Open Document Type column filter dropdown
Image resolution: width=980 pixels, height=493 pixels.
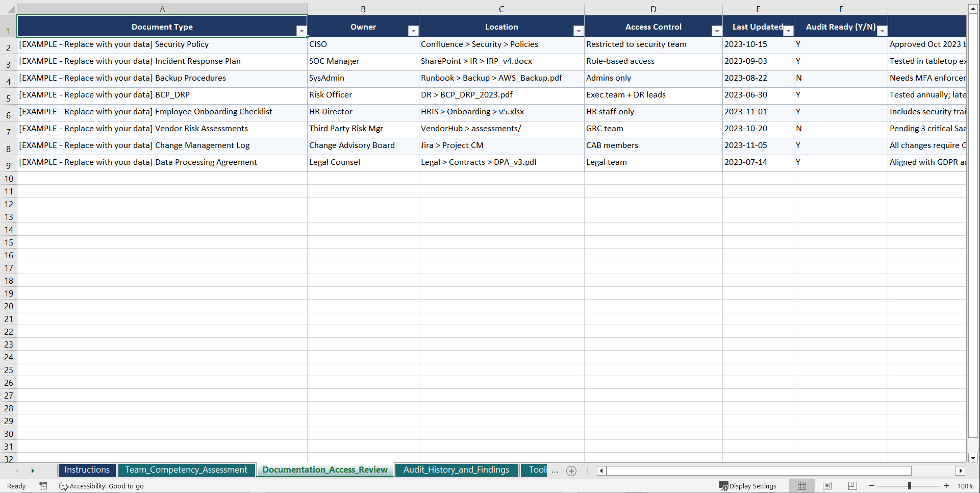click(301, 31)
